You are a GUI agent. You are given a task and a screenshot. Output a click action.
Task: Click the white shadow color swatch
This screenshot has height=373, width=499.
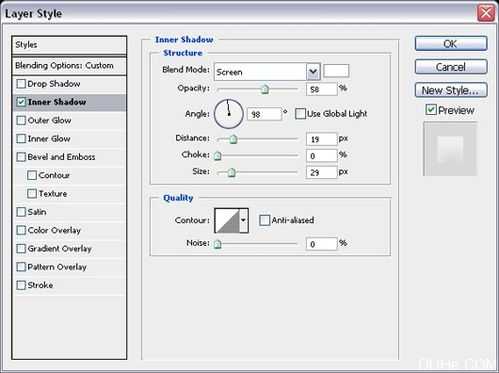(336, 71)
